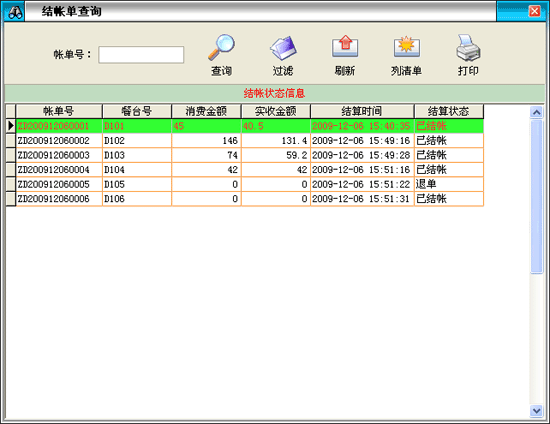
Task: Click the 查询 magnifier icon
Action: (x=221, y=47)
